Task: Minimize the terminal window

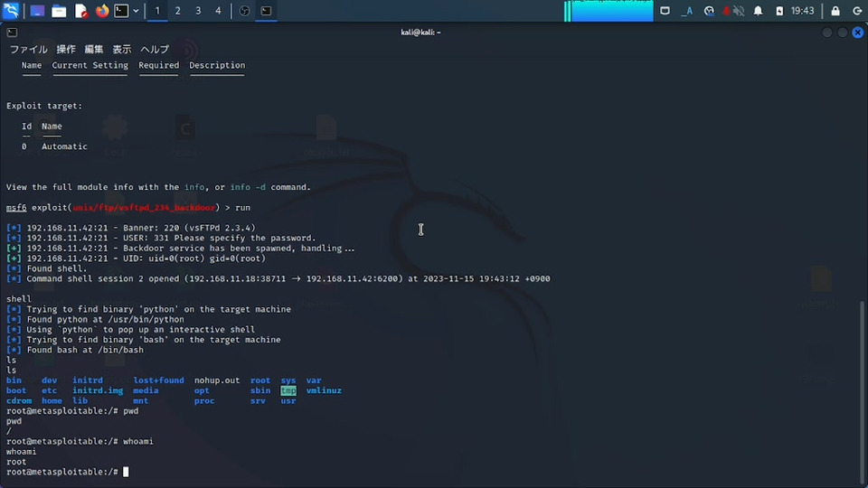Action: click(x=827, y=33)
